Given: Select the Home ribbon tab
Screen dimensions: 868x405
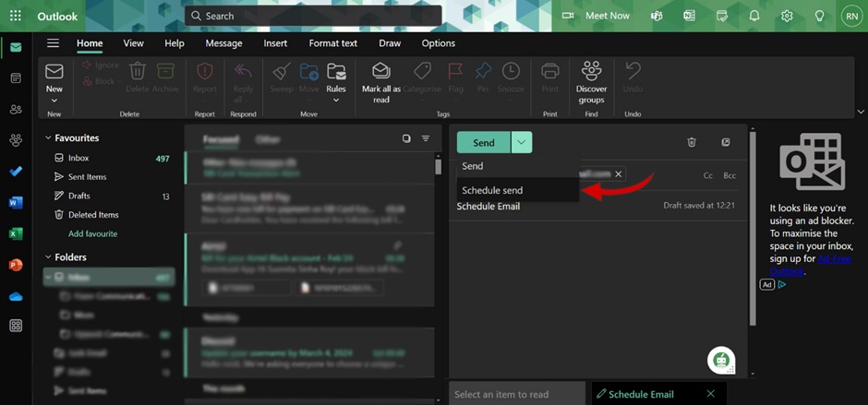Looking at the screenshot, I should pos(90,43).
